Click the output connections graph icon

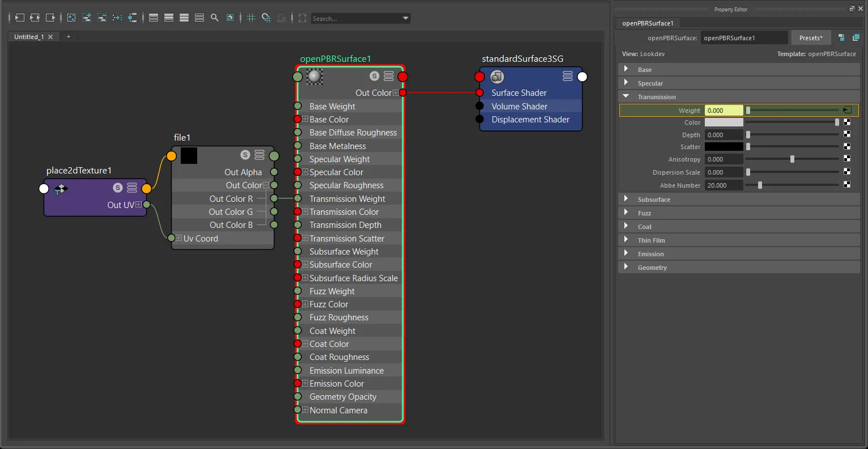[x=50, y=18]
